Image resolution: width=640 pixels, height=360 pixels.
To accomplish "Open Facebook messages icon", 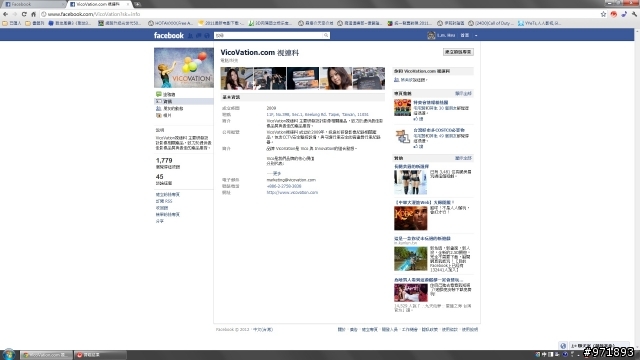I will (199, 36).
